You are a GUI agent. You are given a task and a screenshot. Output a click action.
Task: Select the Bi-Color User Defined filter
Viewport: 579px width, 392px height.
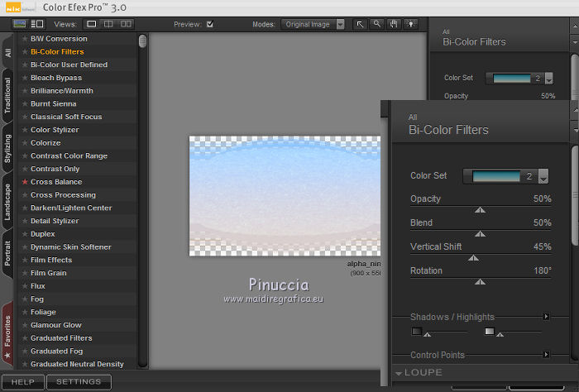click(69, 65)
